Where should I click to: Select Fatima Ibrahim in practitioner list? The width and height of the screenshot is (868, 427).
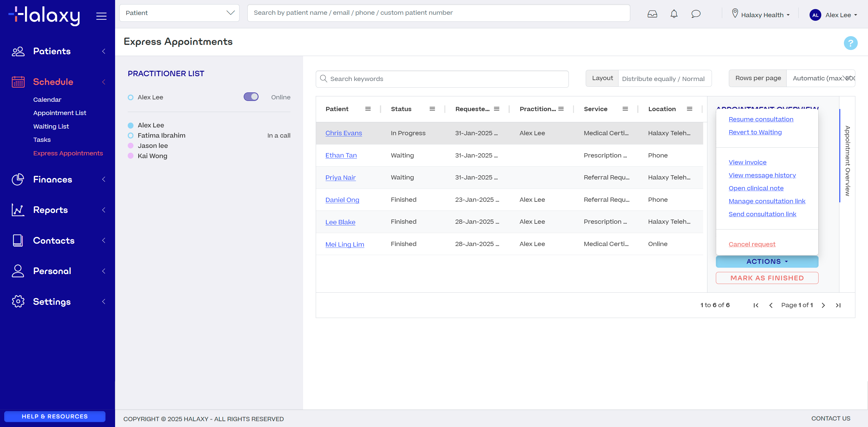pos(161,136)
